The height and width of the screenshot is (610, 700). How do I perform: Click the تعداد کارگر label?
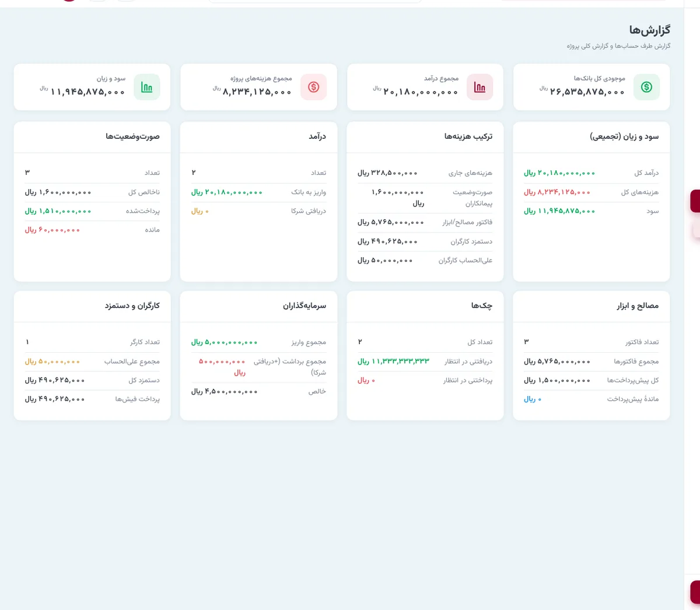click(x=145, y=342)
